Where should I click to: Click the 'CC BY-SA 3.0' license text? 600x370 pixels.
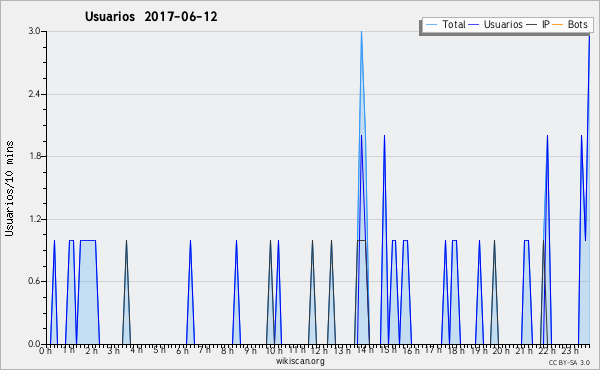tap(569, 362)
